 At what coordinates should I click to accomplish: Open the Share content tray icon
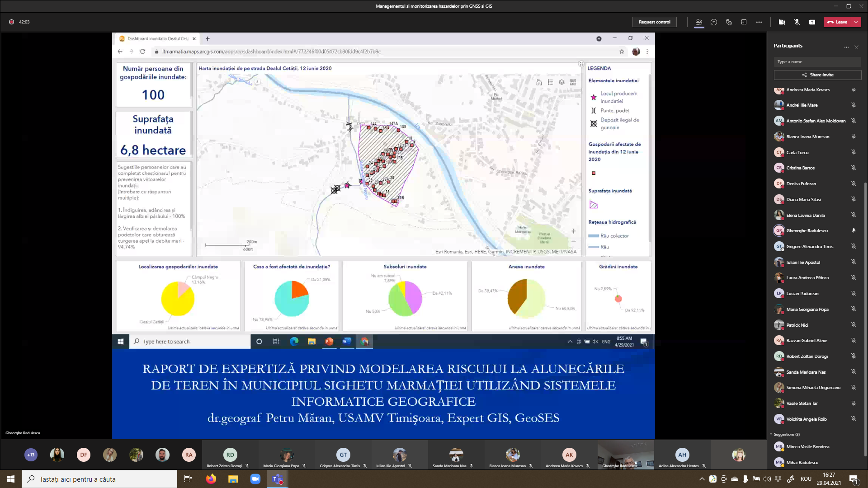pos(812,22)
